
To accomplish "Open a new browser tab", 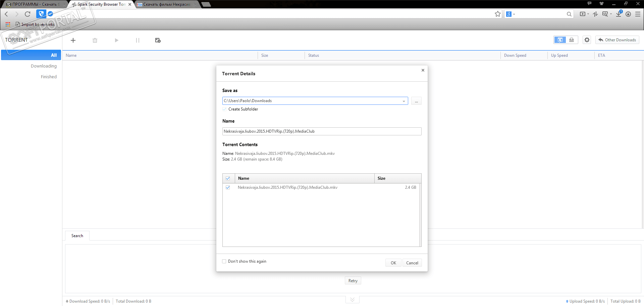I will coord(206,4).
